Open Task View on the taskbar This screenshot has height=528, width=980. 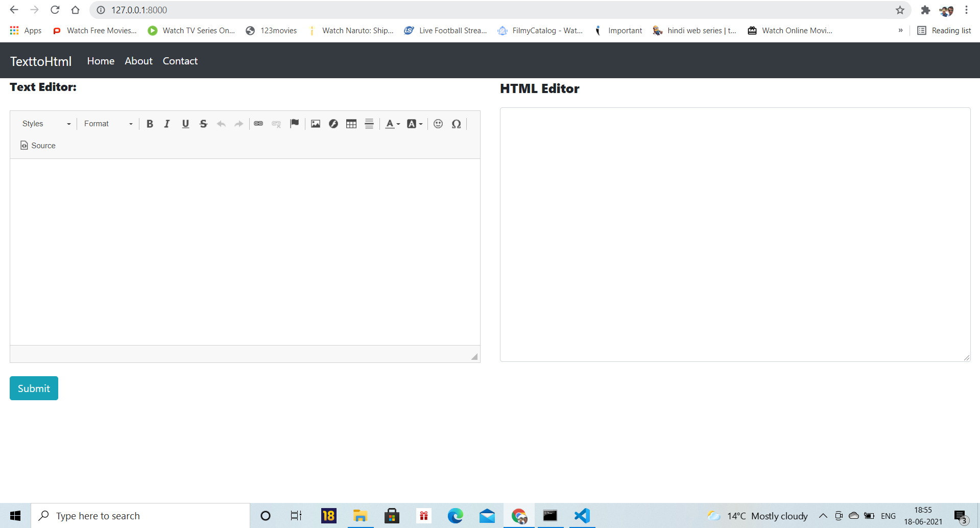(296, 516)
